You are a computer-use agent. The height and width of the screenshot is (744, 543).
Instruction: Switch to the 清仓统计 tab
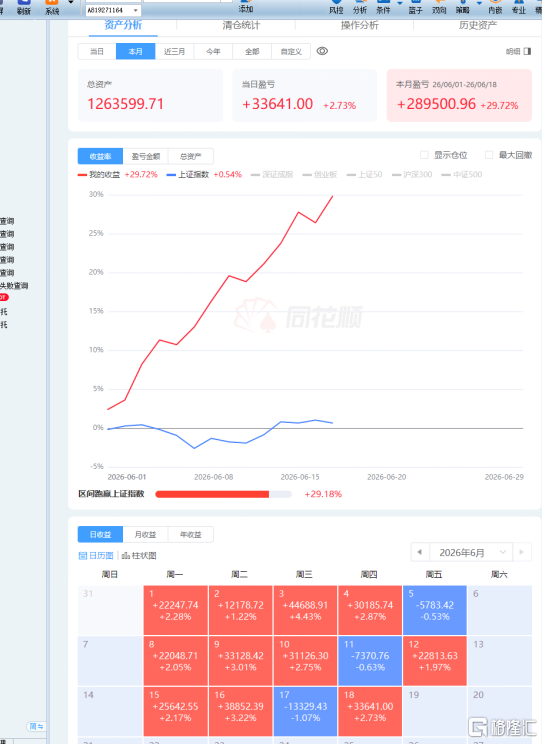tap(241, 26)
